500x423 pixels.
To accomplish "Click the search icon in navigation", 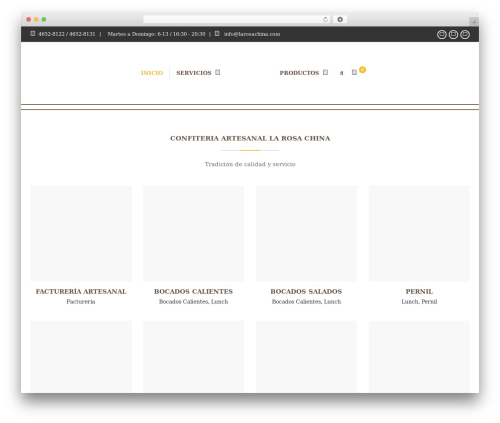I will pyautogui.click(x=341, y=73).
